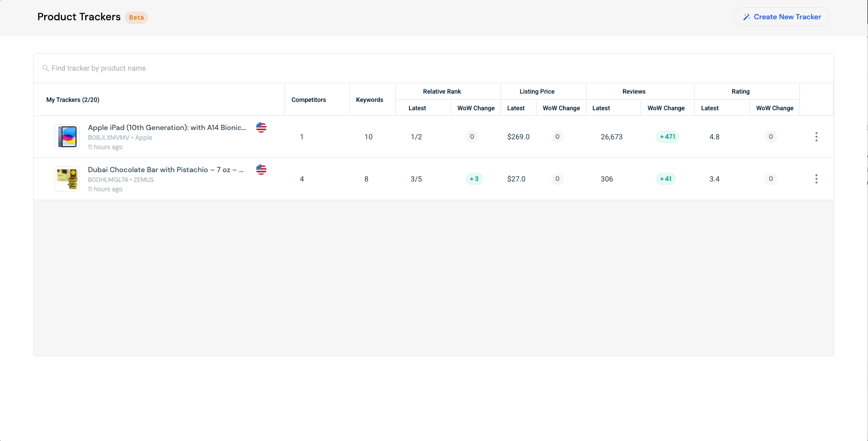Click the Rating group header
Viewport: 868px width, 441px height.
point(741,92)
